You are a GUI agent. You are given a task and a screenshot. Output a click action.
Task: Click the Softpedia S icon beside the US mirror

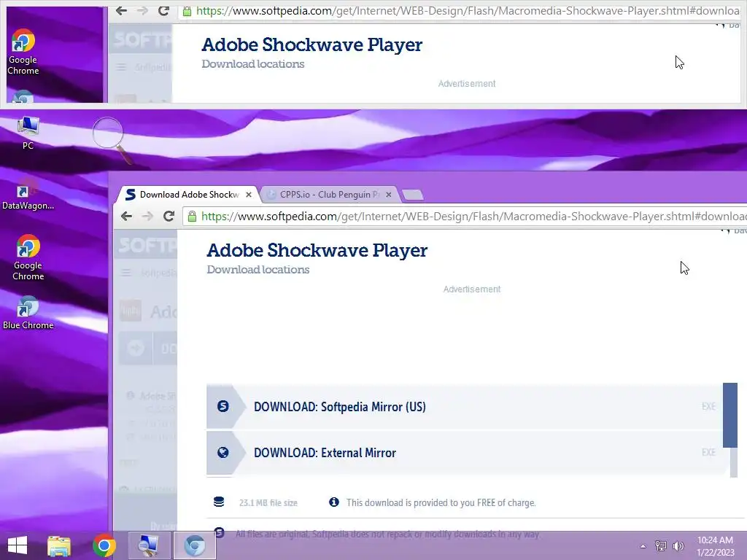pyautogui.click(x=222, y=406)
